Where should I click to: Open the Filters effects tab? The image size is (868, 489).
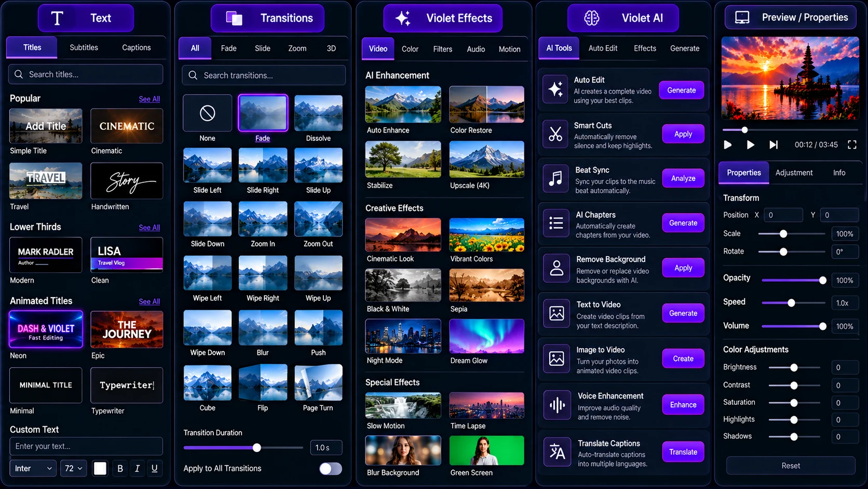pyautogui.click(x=442, y=49)
